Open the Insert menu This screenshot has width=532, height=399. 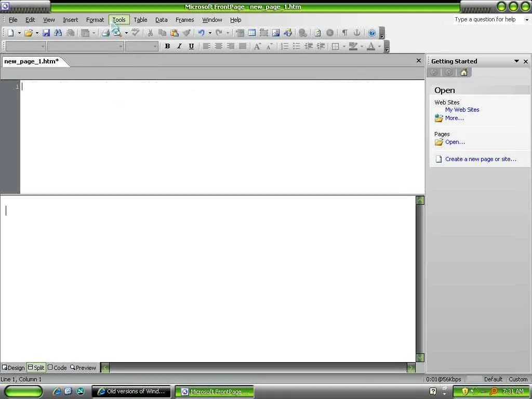[71, 20]
